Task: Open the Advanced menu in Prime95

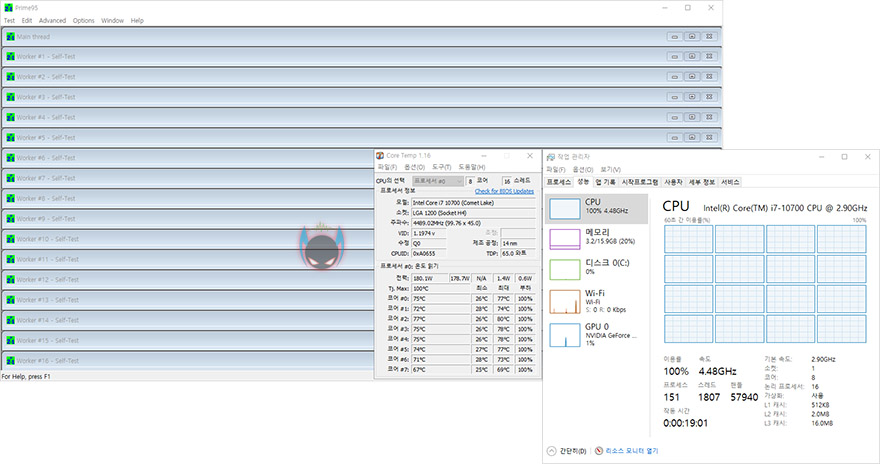Action: pyautogui.click(x=52, y=21)
